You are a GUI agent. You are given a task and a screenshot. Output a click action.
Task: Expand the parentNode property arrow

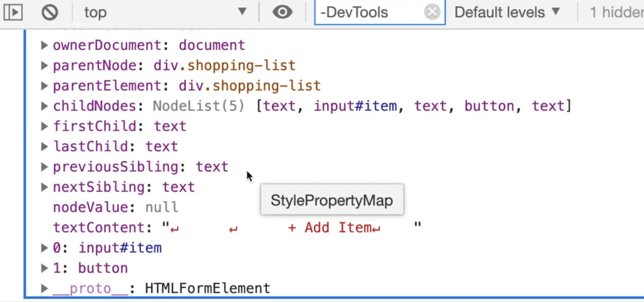[x=45, y=66]
